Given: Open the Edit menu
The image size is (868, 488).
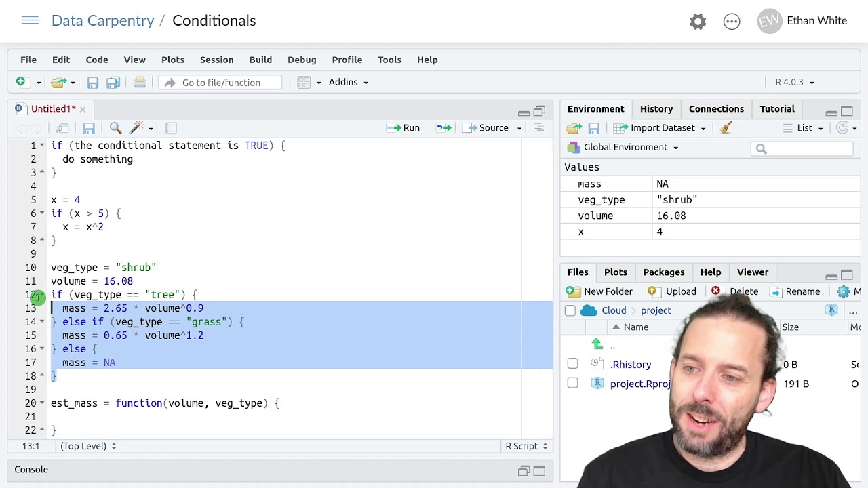Looking at the screenshot, I should point(61,60).
